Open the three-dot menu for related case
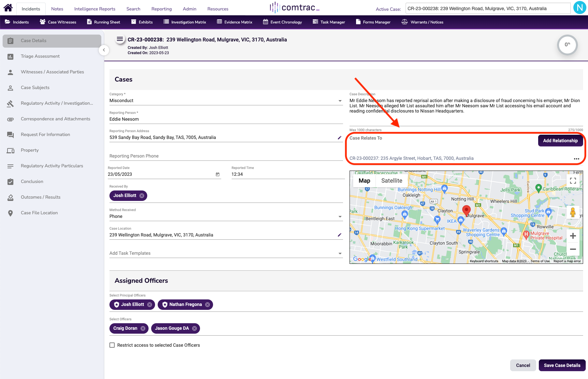This screenshot has width=588, height=379. click(576, 159)
